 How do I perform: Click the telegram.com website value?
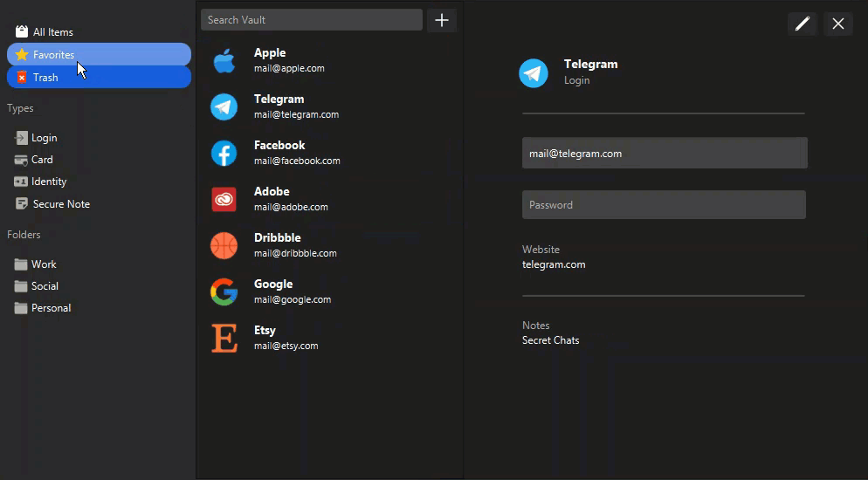tap(554, 264)
